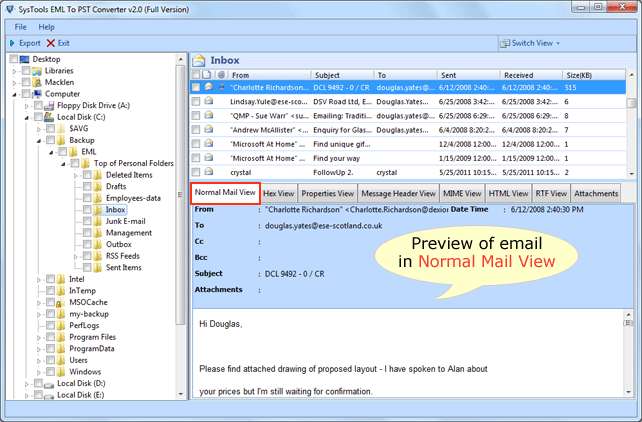Click the page icon column header
The image size is (642, 422).
[x=207, y=75]
